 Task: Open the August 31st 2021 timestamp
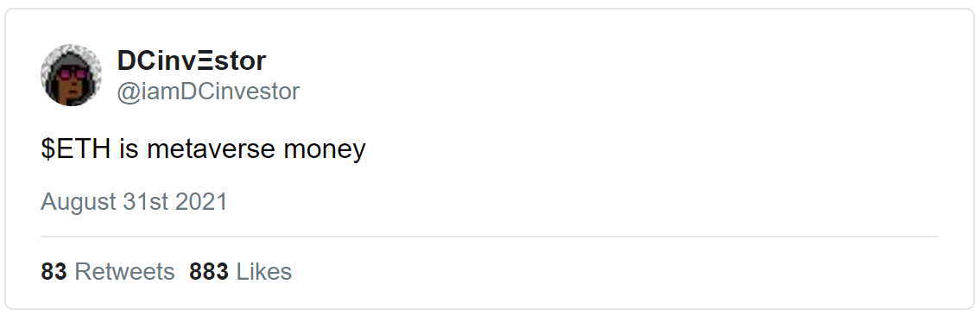tap(135, 202)
